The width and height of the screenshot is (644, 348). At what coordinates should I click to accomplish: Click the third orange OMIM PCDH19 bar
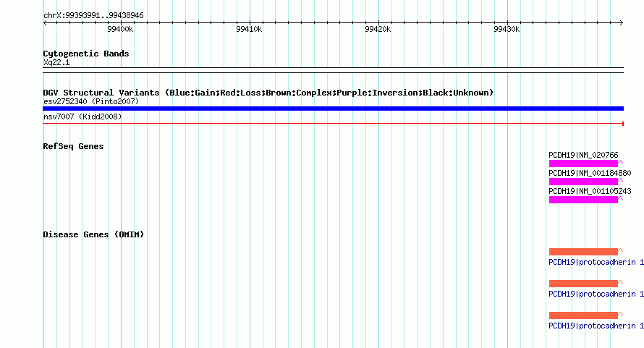(x=584, y=315)
